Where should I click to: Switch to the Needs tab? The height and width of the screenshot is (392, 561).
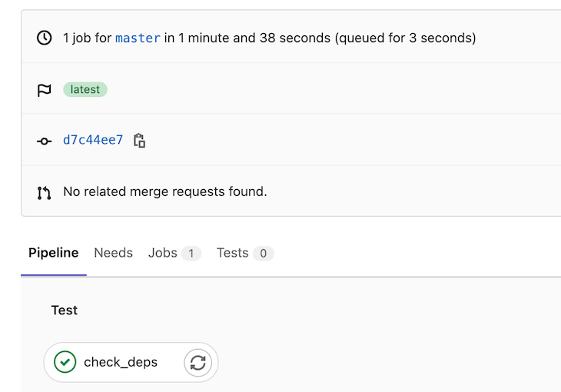(x=114, y=253)
